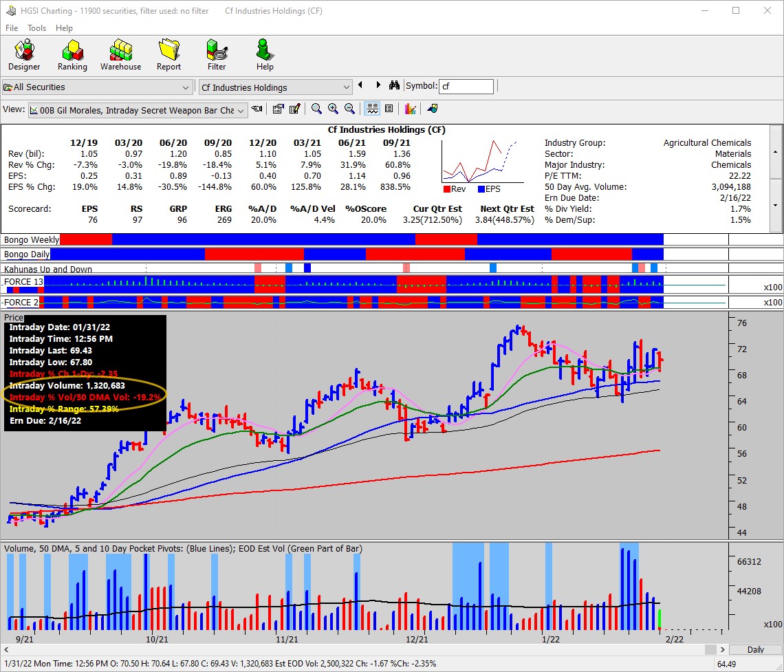The width and height of the screenshot is (784, 672).
Task: Click the Rev/EPS mini chart thumbnail
Action: [x=483, y=161]
